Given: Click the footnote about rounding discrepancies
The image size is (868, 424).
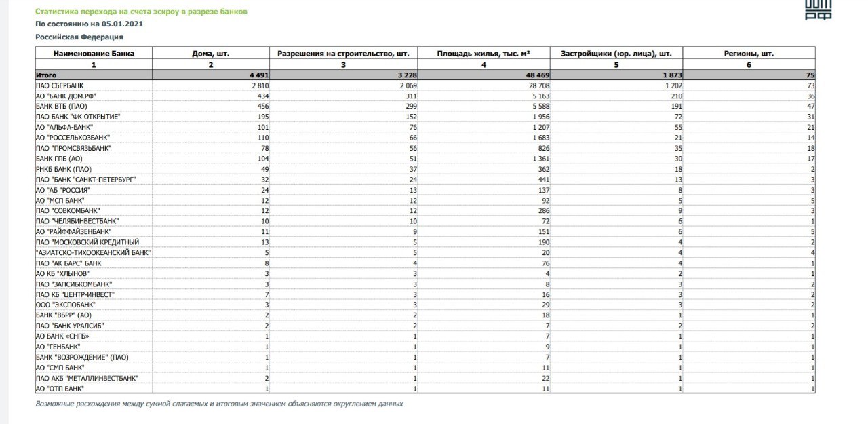Looking at the screenshot, I should (x=219, y=404).
